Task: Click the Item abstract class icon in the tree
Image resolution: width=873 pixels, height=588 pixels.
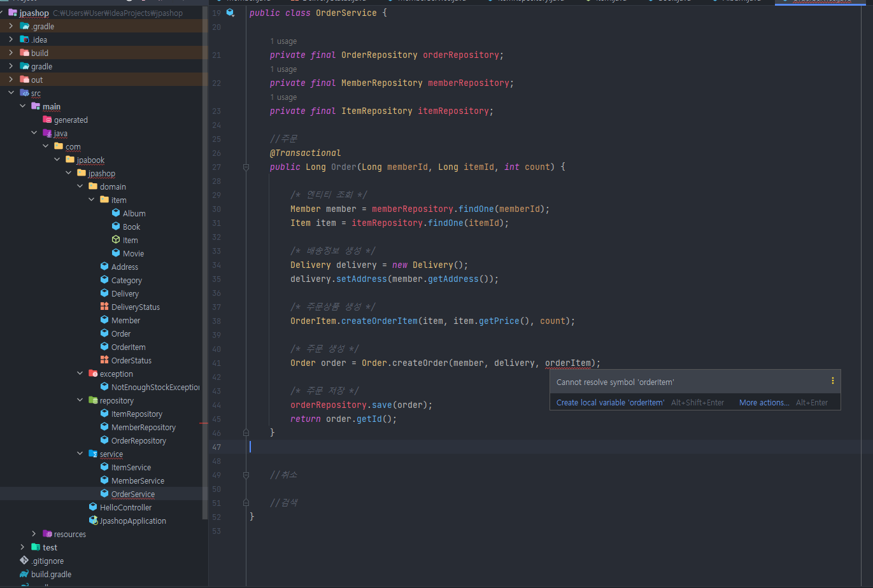Action: coord(116,240)
